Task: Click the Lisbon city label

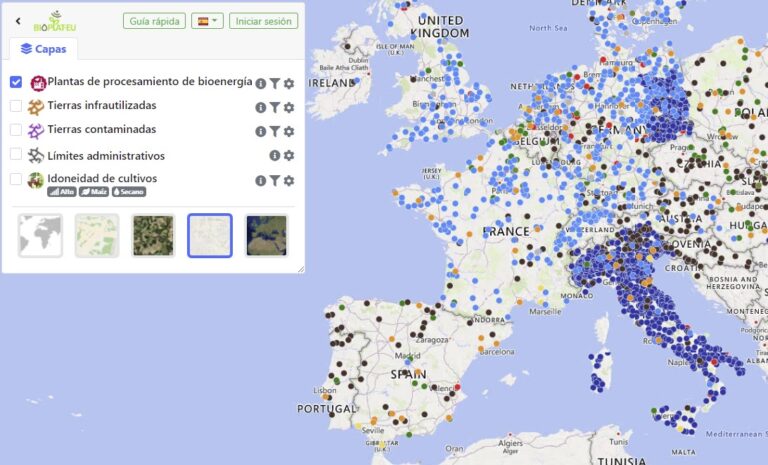Action: tap(325, 390)
